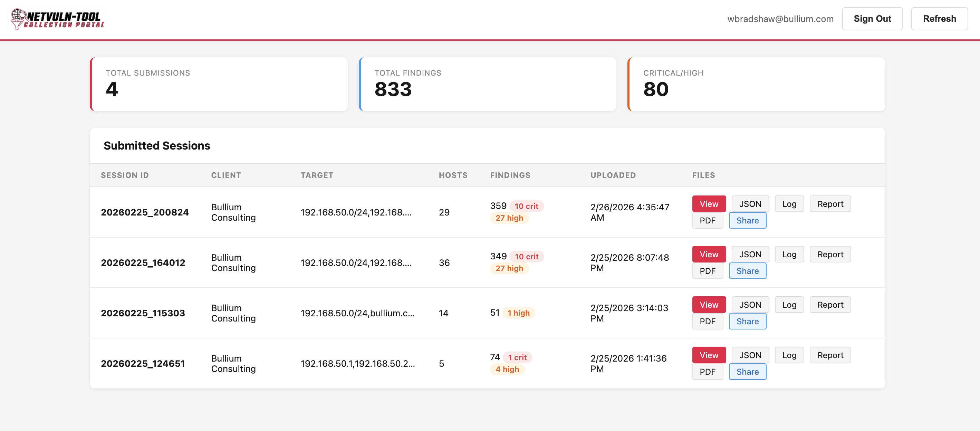
Task: Open the Log for session 20260225_164012
Action: pos(789,254)
